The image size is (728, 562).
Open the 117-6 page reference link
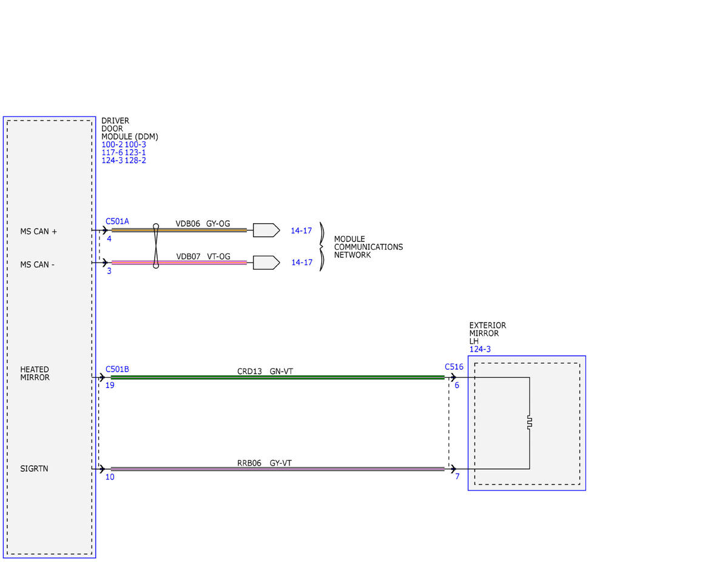[x=112, y=152]
